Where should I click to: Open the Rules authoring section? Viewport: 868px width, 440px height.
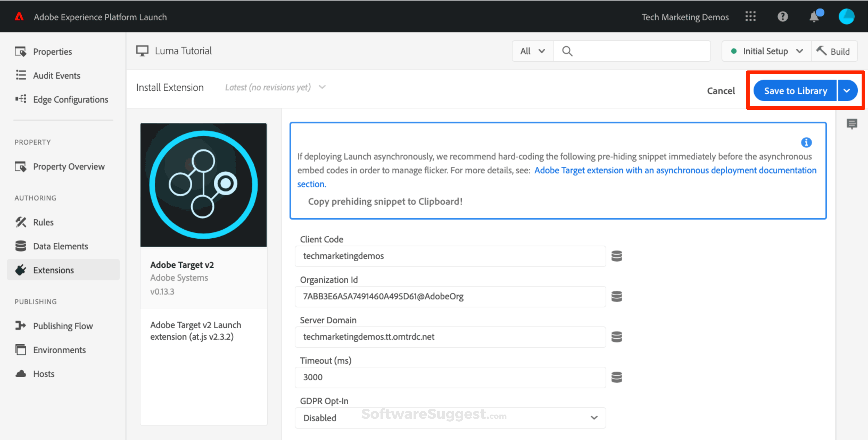click(x=43, y=222)
